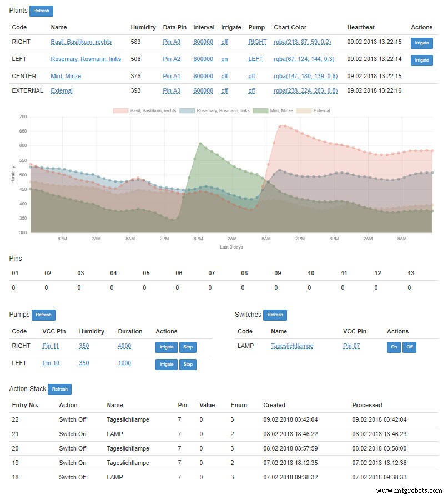Toggle irrigate 'on' value for Rosemary
The height and width of the screenshot is (496, 448).
224,59
